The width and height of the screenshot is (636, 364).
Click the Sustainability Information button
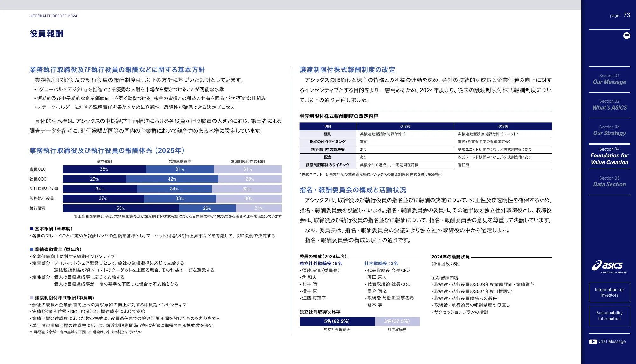[609, 316]
